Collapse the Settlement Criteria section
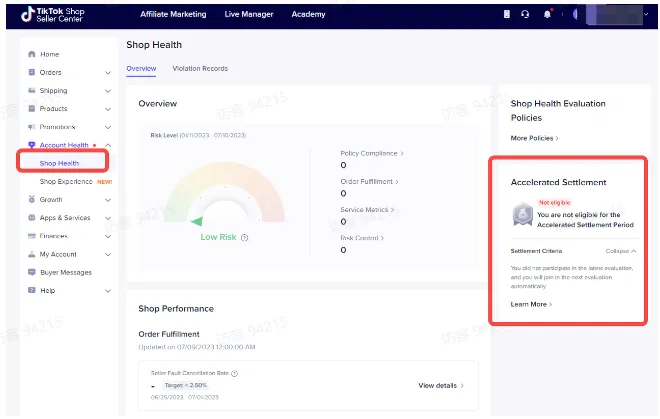This screenshot has width=660, height=419. coord(621,251)
